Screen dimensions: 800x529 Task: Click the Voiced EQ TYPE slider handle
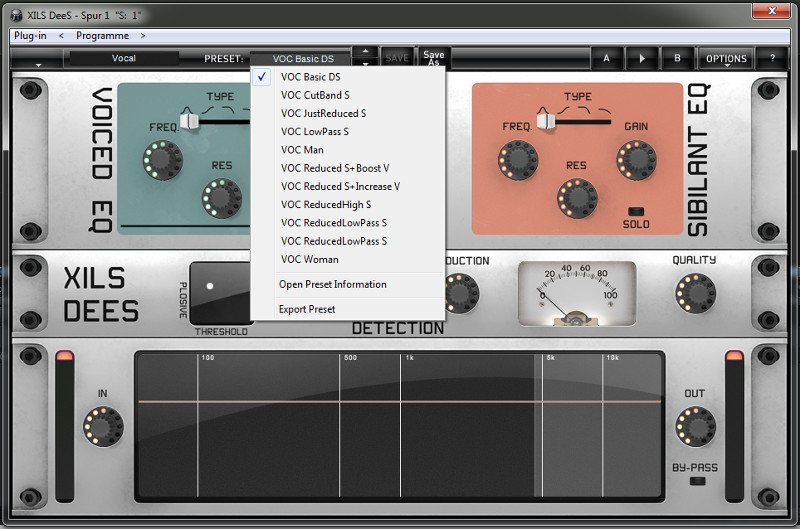(190, 120)
